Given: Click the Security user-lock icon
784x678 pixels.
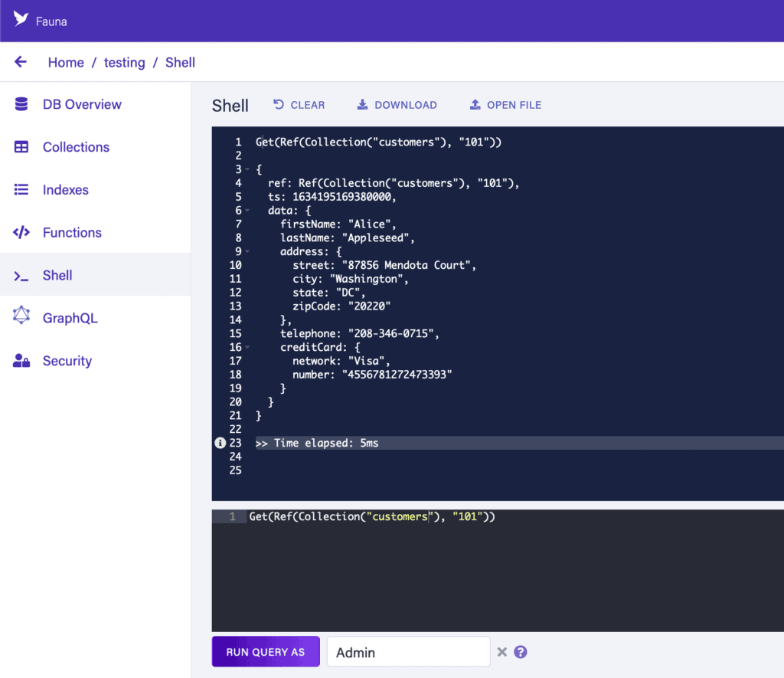Looking at the screenshot, I should (21, 361).
